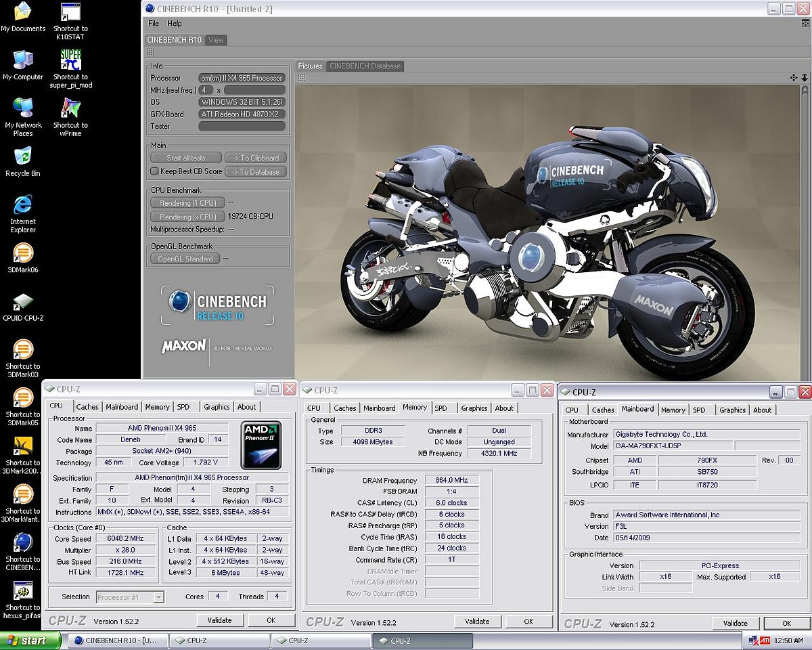Viewport: 812px width, 650px height.
Task: Open the Shortcut to 3DMarkVantage icon
Action: 23,504
